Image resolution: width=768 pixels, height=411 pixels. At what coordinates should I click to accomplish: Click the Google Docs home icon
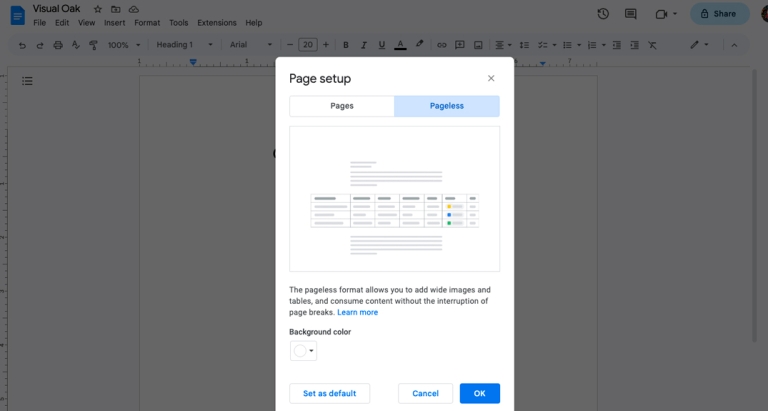[x=18, y=15]
